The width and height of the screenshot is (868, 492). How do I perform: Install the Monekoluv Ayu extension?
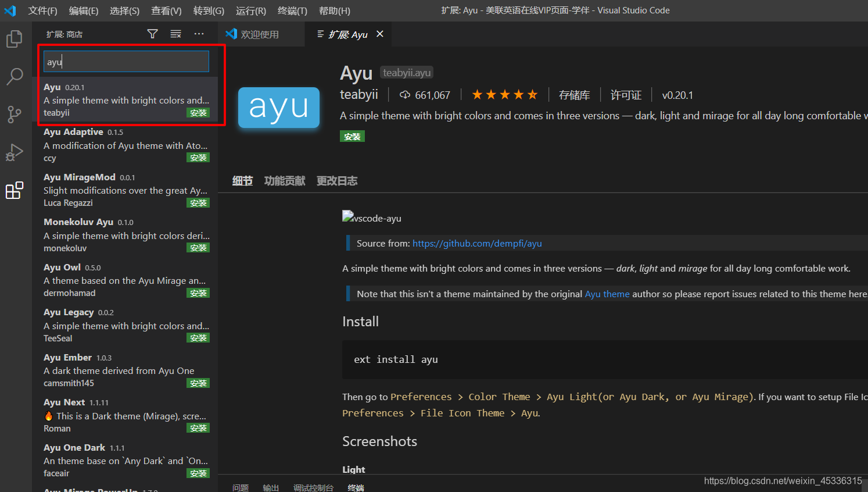(198, 248)
